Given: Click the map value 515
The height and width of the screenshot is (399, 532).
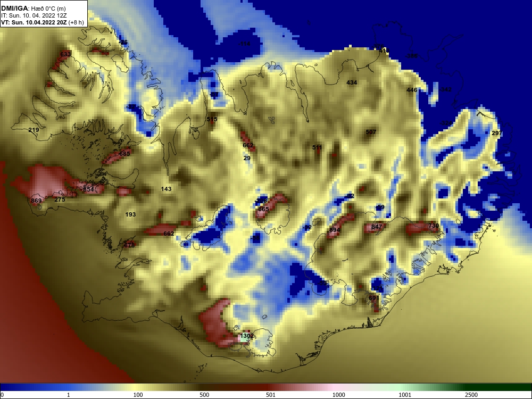Looking at the screenshot, I should tap(212, 119).
